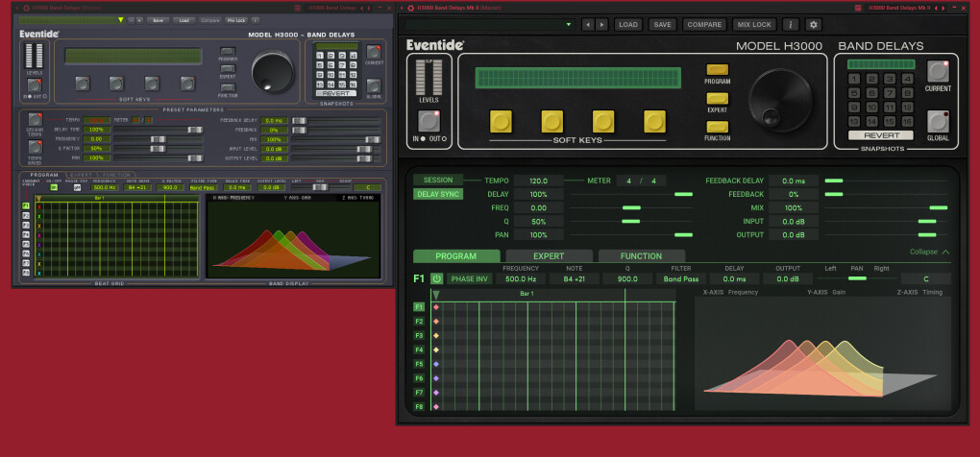Click green playhead triangle in Mk II grid
980x457 pixels.
pos(436,295)
